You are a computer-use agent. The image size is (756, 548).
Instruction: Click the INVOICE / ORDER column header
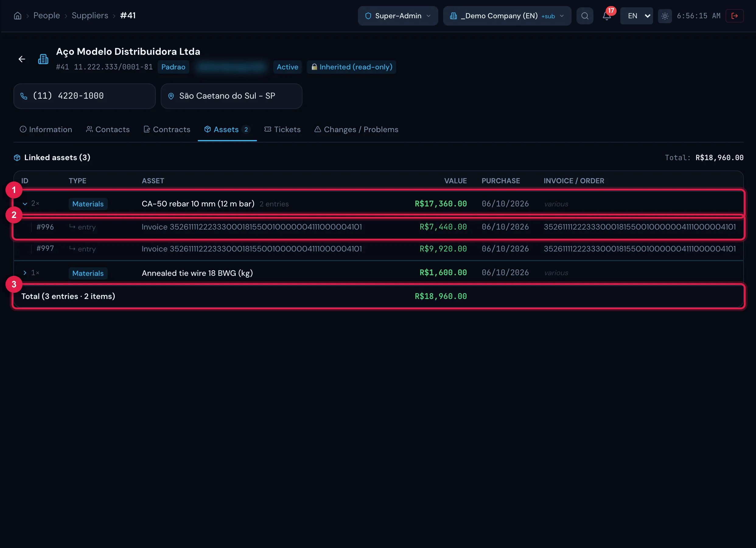tap(574, 181)
